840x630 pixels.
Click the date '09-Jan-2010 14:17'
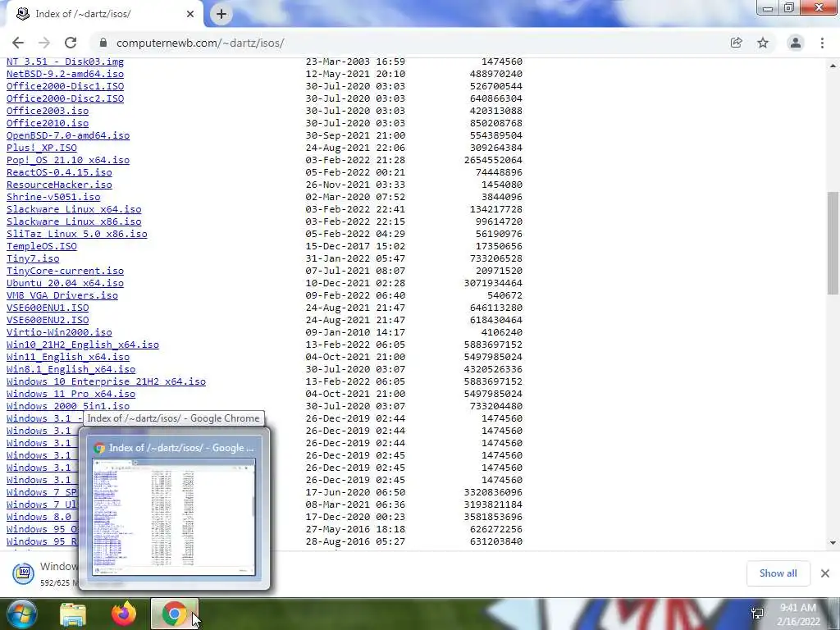355,333
